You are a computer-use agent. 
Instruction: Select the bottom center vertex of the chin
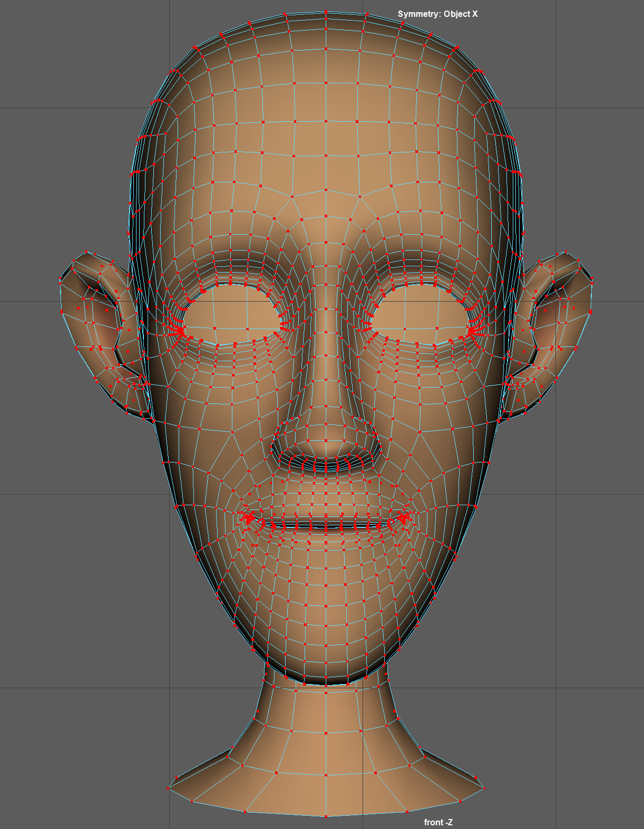coord(326,684)
